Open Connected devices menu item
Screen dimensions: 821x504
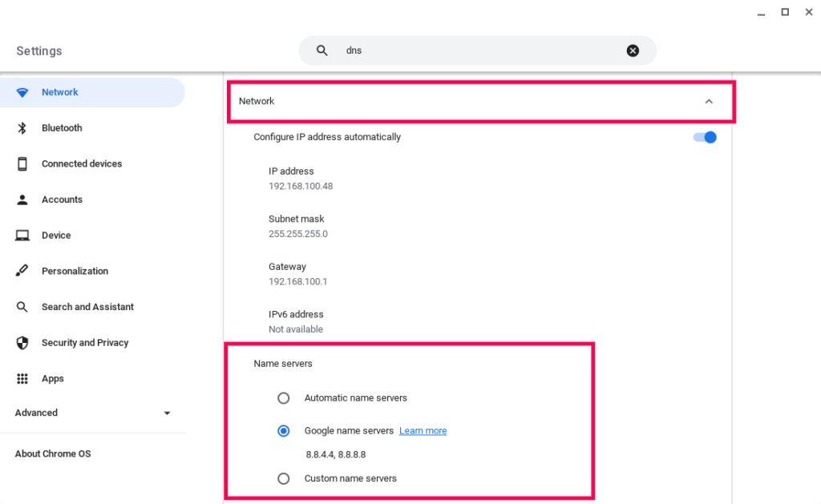92,163
